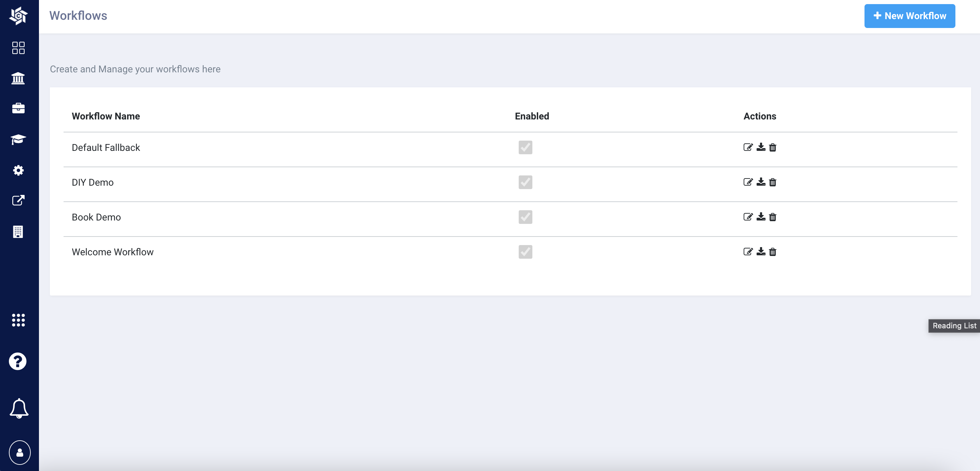Viewport: 980px width, 471px height.
Task: Click the bank building sidebar icon
Action: click(x=18, y=78)
